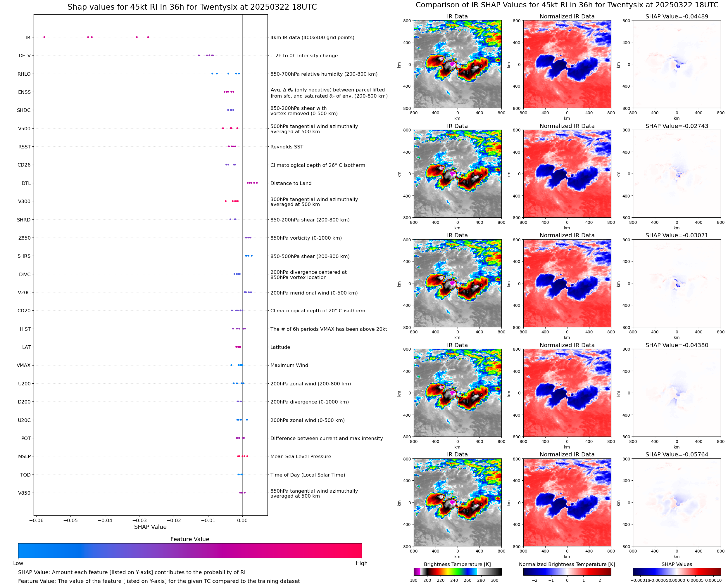728x587 pixels.
Task: Click the Feature Value colorbar gradient
Action: coord(190,550)
